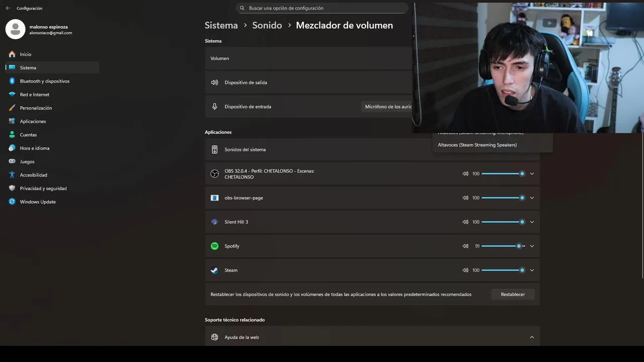Adjust the Spotify volume slider at 91
The image size is (644, 362).
pos(503,246)
